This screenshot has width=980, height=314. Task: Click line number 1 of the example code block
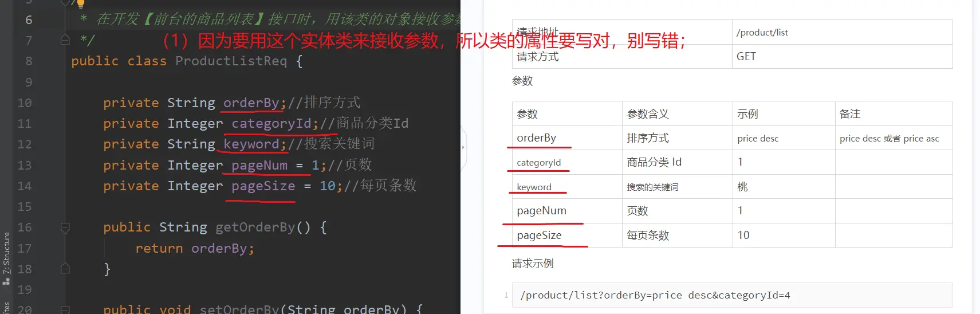point(506,296)
